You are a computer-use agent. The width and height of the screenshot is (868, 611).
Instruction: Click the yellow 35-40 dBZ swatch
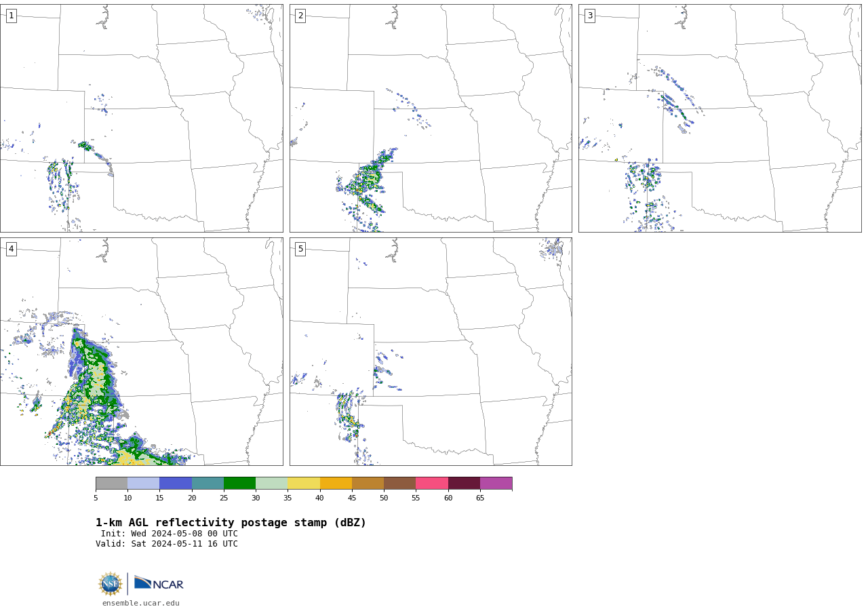(304, 483)
